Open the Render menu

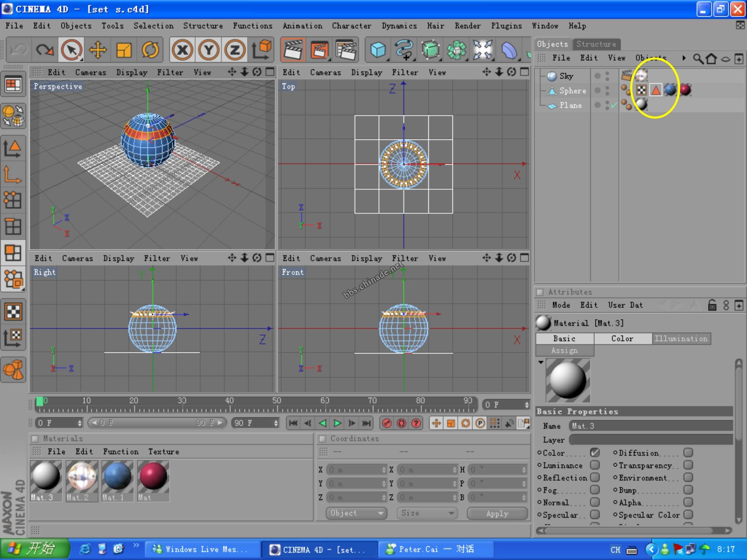pos(467,26)
